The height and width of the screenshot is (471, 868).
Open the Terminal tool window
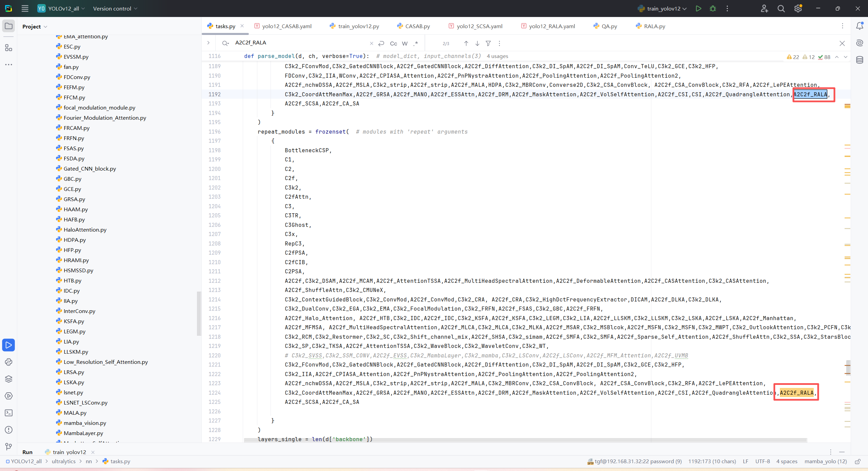pyautogui.click(x=9, y=413)
